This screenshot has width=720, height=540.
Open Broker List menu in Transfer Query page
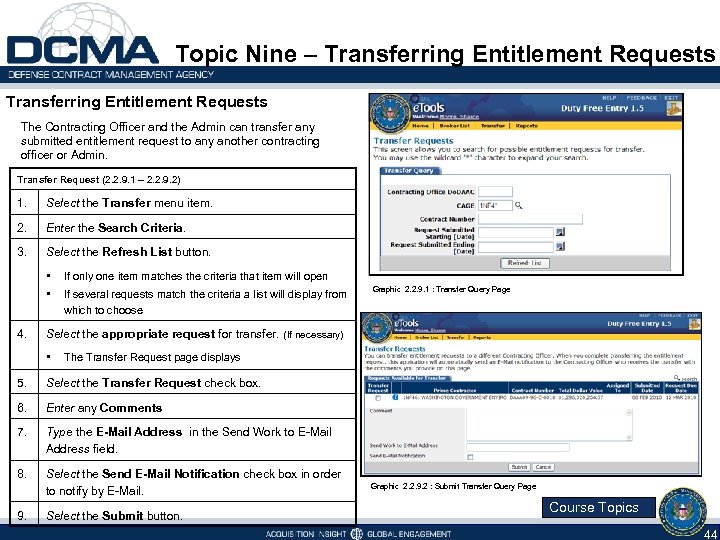pyautogui.click(x=455, y=126)
